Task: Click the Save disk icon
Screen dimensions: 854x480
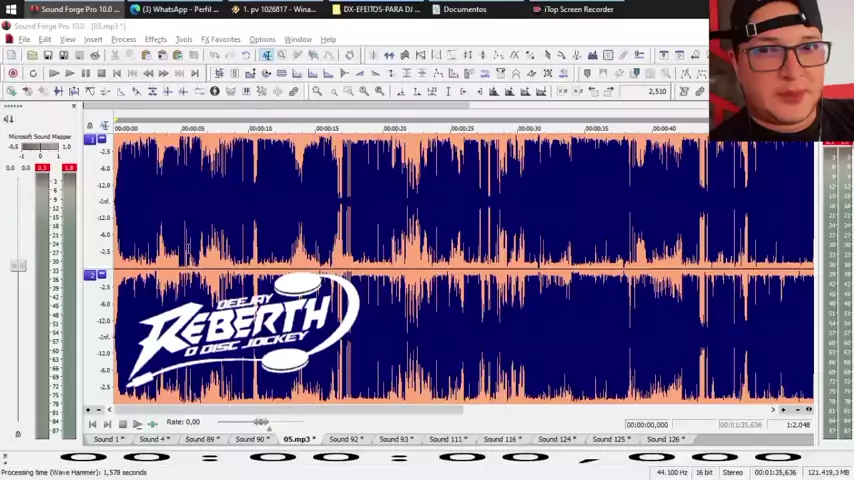Action: 48,55
